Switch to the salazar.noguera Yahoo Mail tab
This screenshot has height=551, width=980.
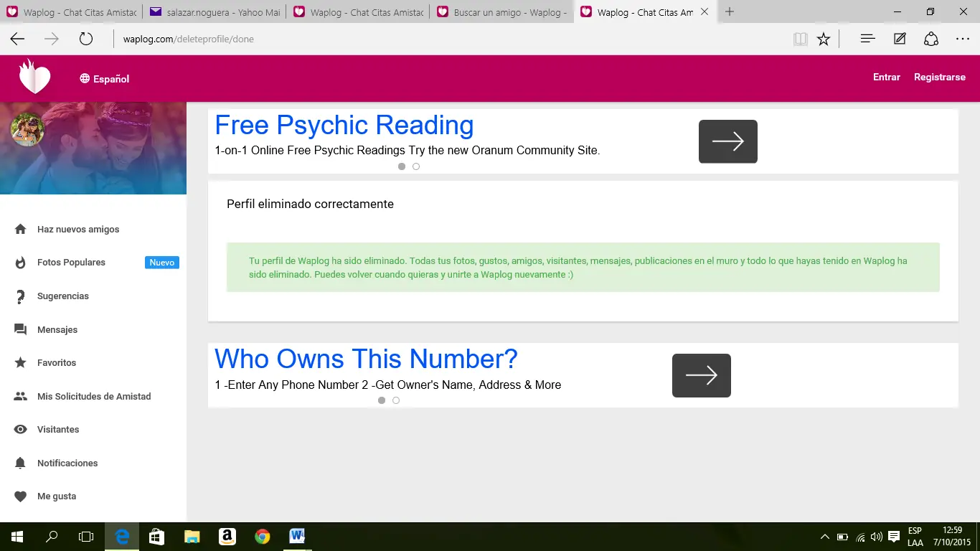[215, 12]
